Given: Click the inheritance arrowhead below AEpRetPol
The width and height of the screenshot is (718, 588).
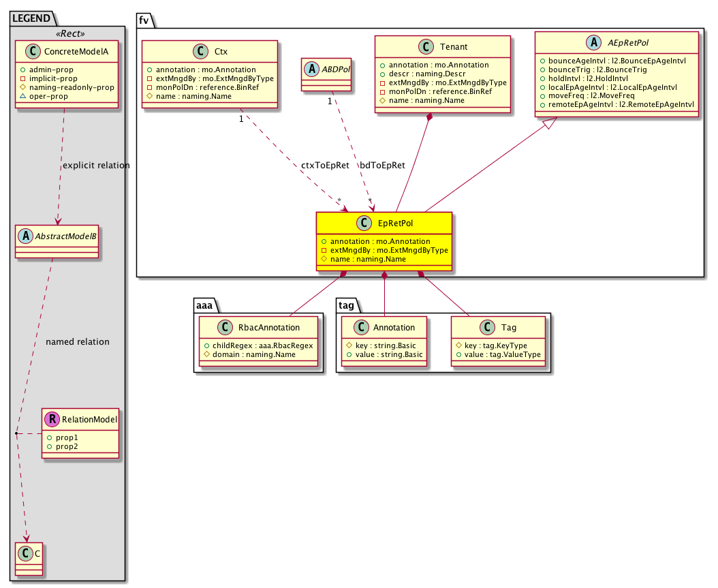Looking at the screenshot, I should [550, 124].
